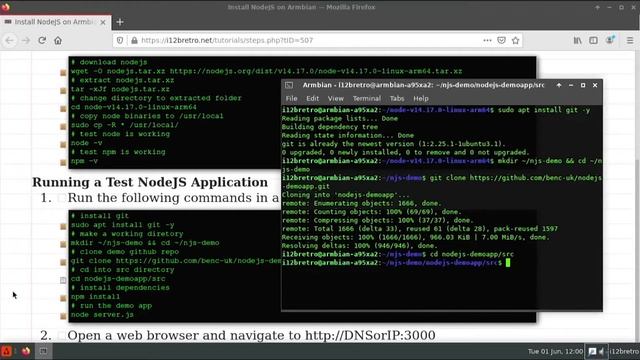Toggle checkbox beside git clone command
This screenshot has height=360, width=640.
coord(63,262)
